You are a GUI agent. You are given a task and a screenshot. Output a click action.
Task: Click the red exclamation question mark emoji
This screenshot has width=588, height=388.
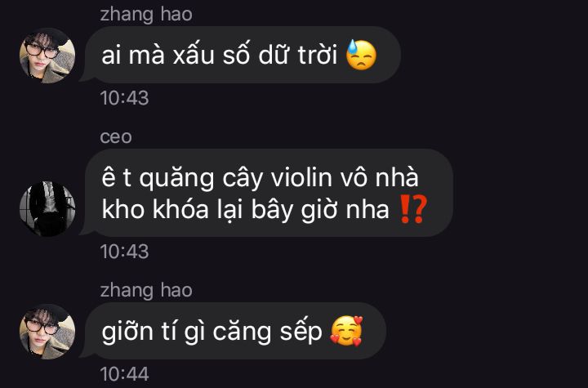413,208
